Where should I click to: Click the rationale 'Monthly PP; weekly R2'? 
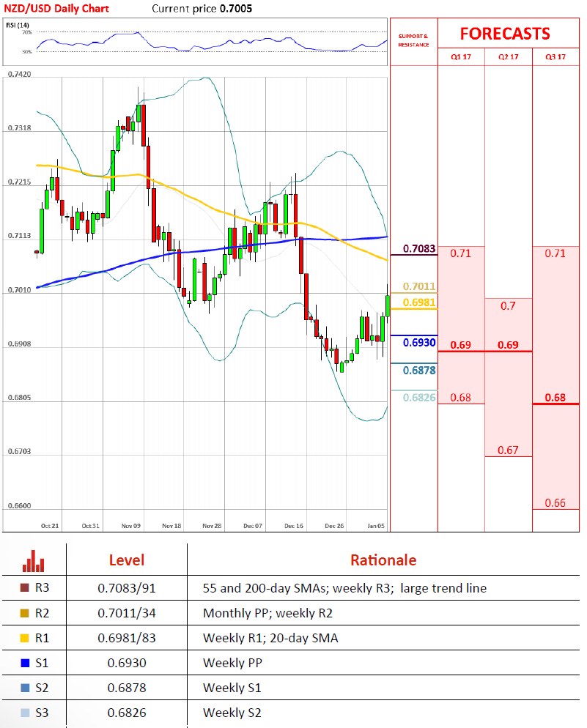[268, 613]
